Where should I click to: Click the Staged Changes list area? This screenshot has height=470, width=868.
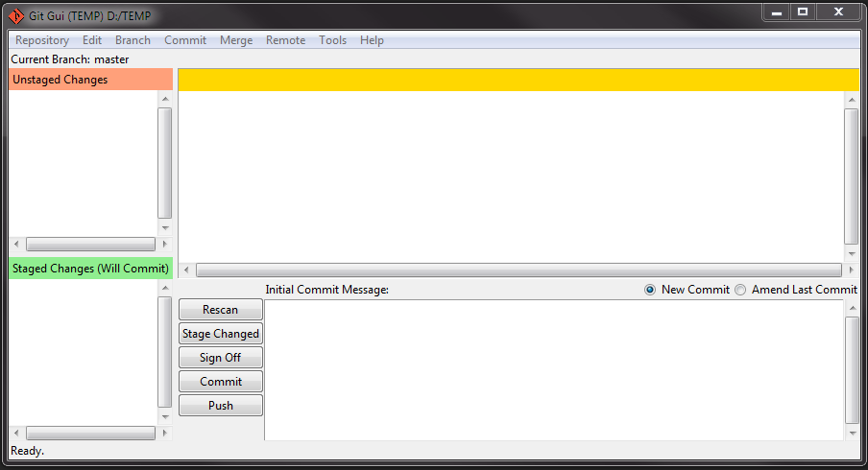coord(84,353)
